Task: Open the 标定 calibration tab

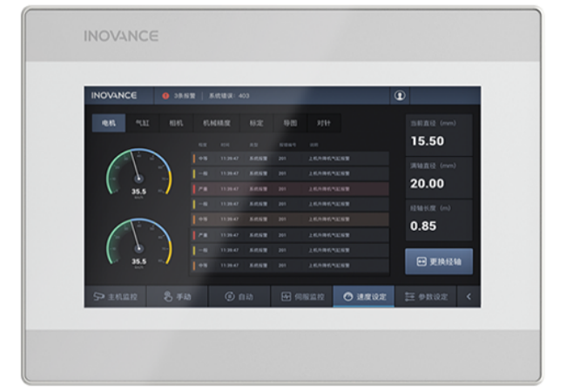Action: (257, 123)
